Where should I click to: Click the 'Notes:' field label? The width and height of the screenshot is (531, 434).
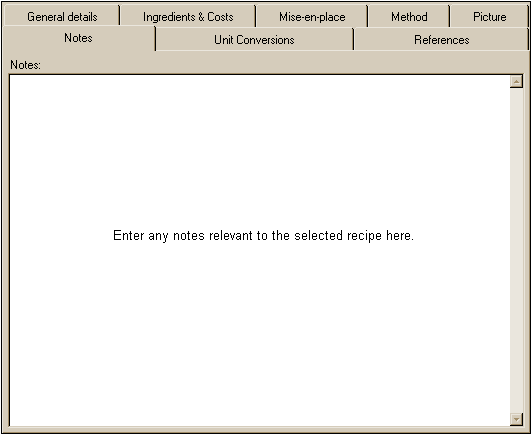tap(25, 65)
